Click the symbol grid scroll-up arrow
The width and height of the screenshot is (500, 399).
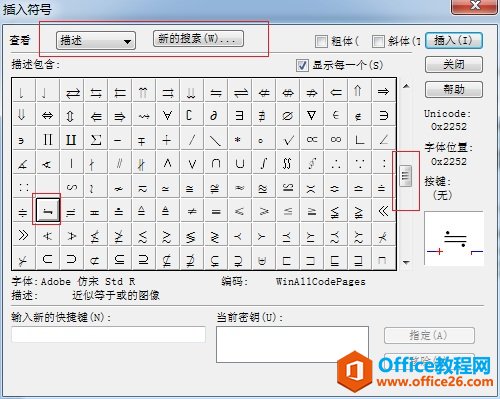pyautogui.click(x=406, y=86)
